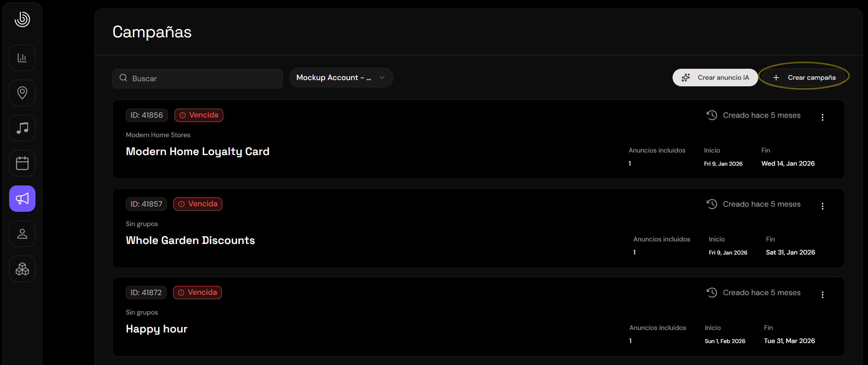Open the Modern Home Loyalty Card campaign
The width and height of the screenshot is (868, 365).
click(x=198, y=151)
